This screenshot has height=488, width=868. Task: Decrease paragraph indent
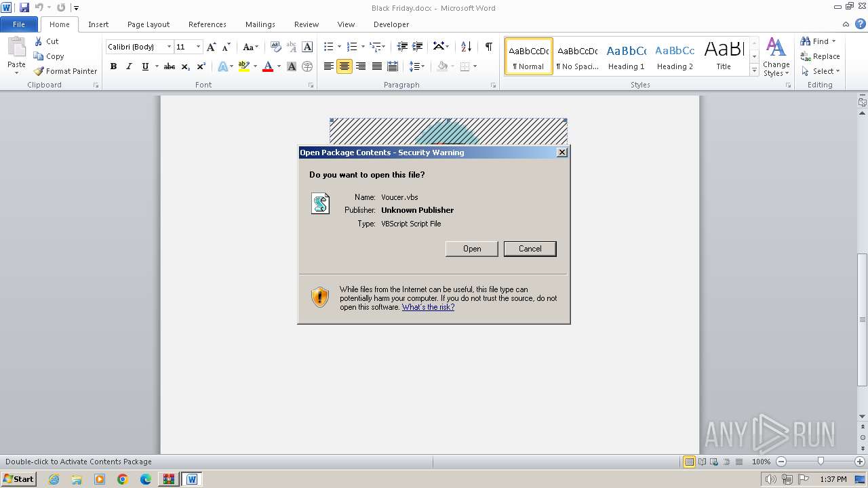(402, 47)
